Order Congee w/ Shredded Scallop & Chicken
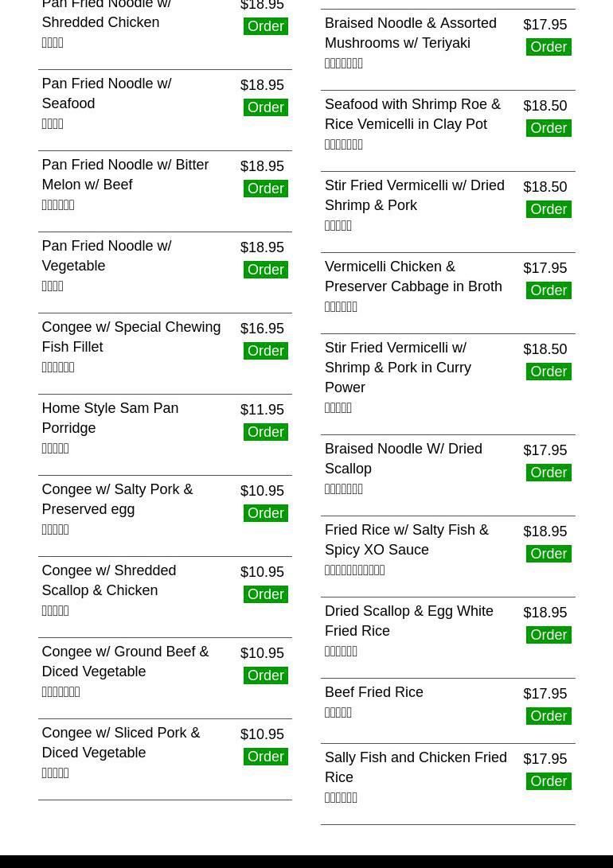Image resolution: width=613 pixels, height=868 pixels. [x=265, y=594]
